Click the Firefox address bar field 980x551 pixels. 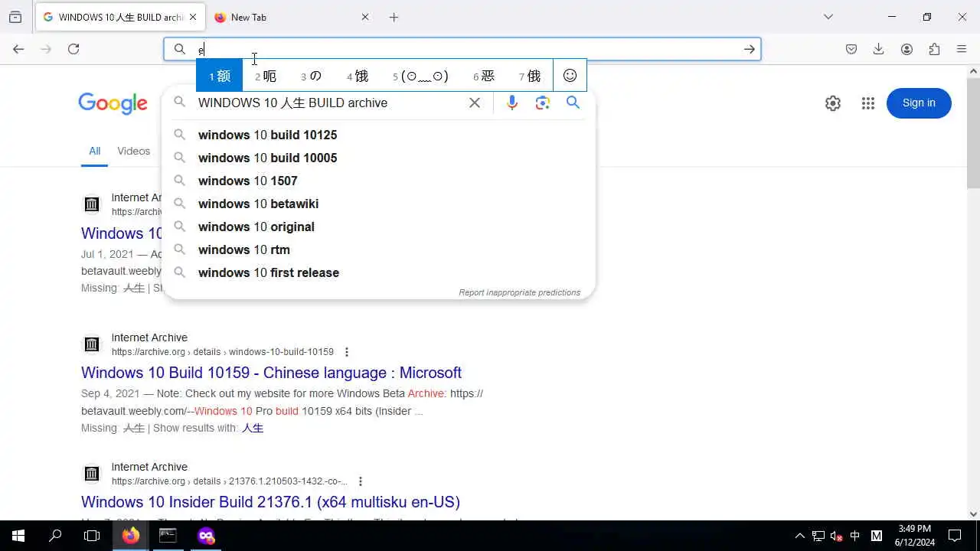462,49
